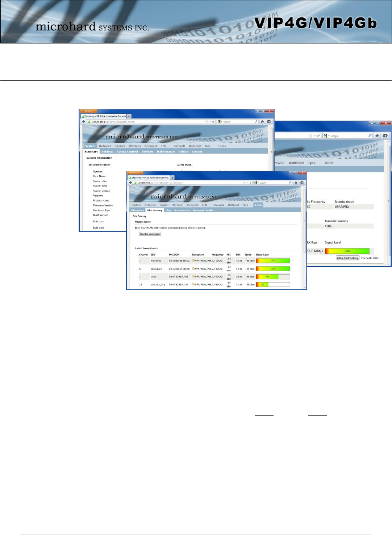
Task: Open the Carrier menu in the Summary window
Action: 120,146
